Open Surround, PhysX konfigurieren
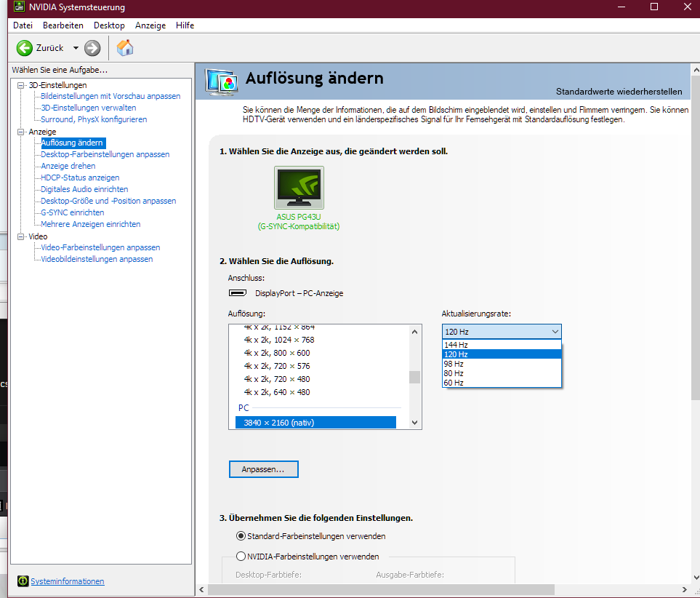The height and width of the screenshot is (598, 700). tap(94, 119)
